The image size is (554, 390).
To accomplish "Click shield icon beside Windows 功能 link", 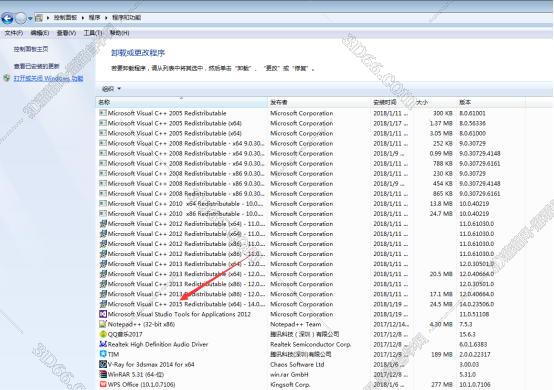I will (x=7, y=78).
